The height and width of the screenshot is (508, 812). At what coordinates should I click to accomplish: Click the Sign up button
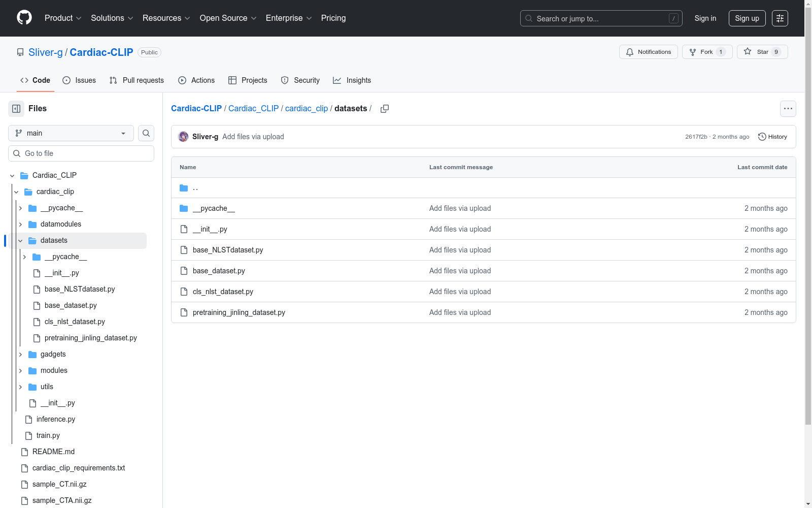pos(747,18)
